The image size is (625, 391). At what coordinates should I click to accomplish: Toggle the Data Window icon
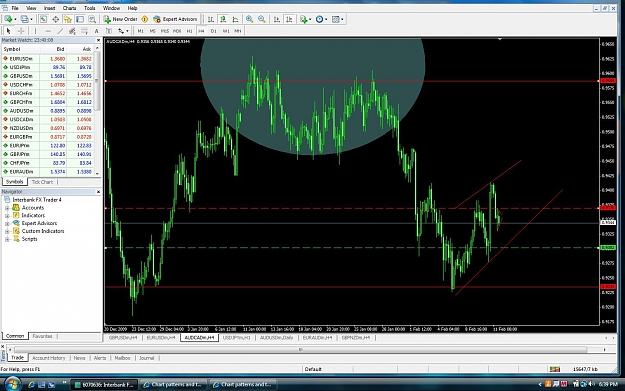coord(55,19)
